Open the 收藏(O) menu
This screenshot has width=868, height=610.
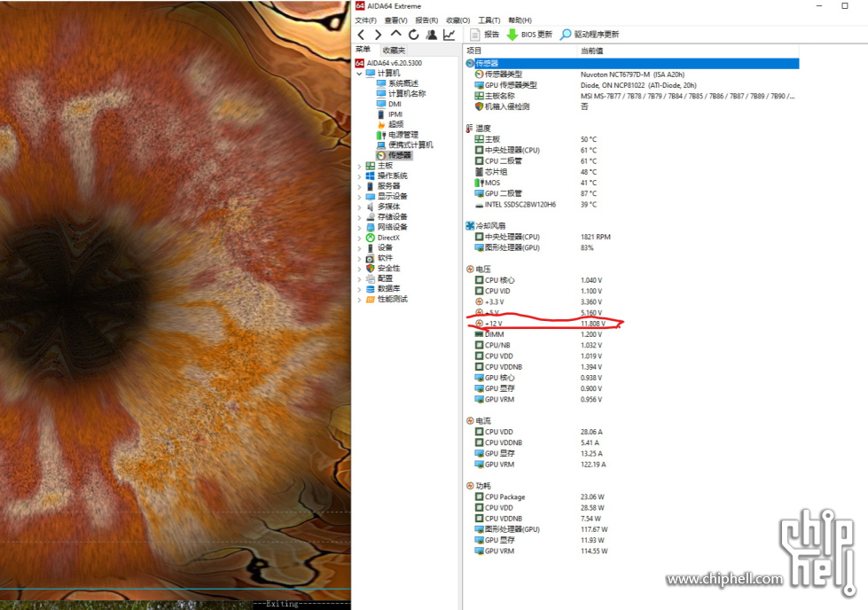457,20
